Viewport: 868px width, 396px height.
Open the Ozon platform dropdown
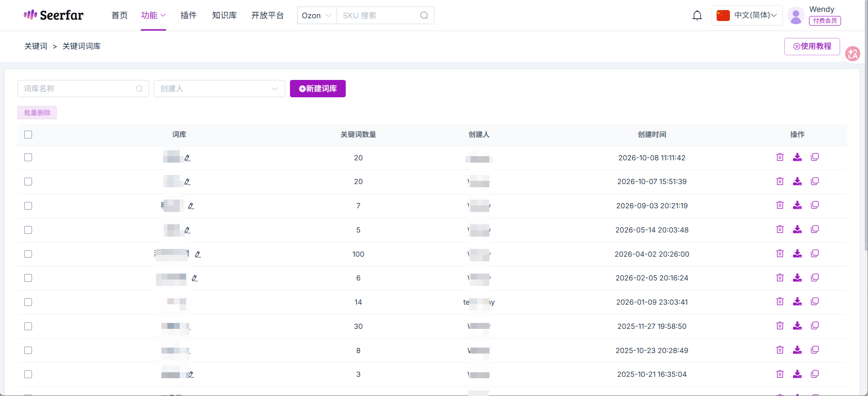tap(317, 16)
